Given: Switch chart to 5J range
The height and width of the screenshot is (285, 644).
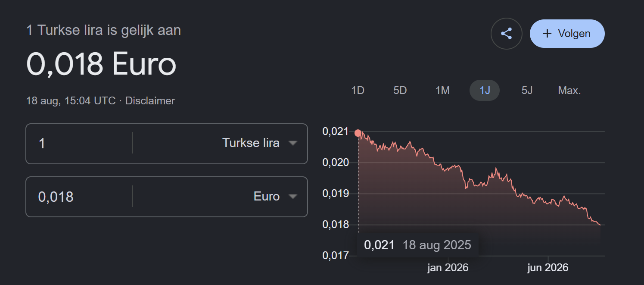Looking at the screenshot, I should (527, 91).
